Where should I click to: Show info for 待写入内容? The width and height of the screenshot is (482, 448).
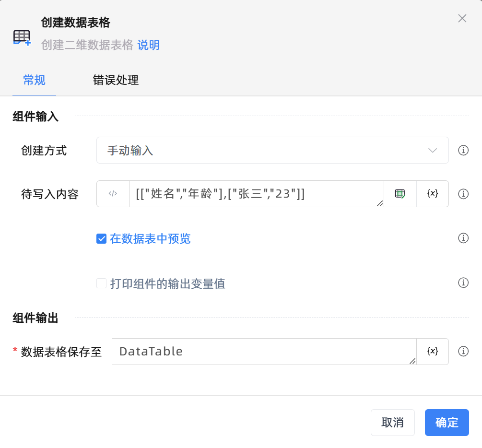point(463,194)
